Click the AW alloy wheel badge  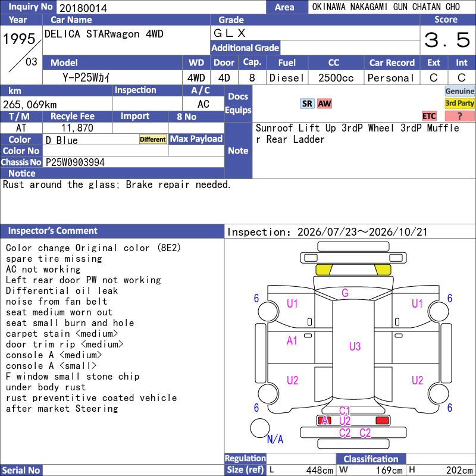tap(324, 104)
